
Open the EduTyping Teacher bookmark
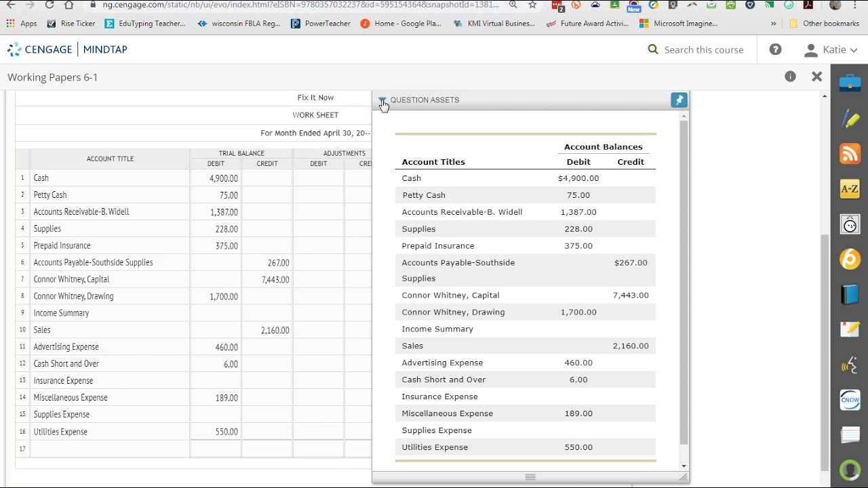click(x=145, y=23)
